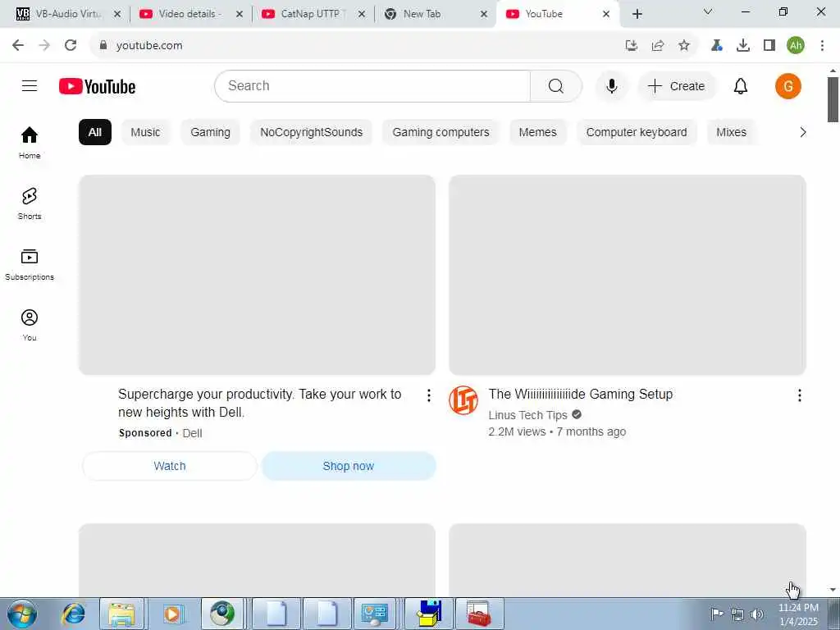Viewport: 840px width, 630px height.
Task: Open a new browser tab
Action: pyautogui.click(x=637, y=14)
